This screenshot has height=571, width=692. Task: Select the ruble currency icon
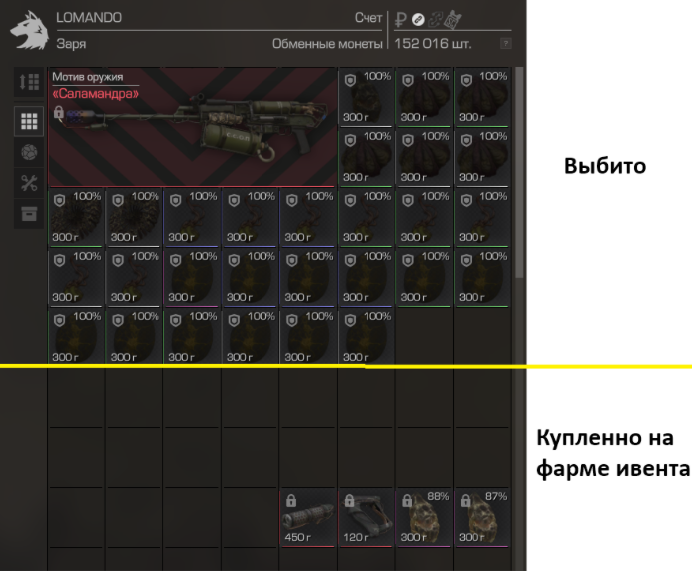pos(400,19)
